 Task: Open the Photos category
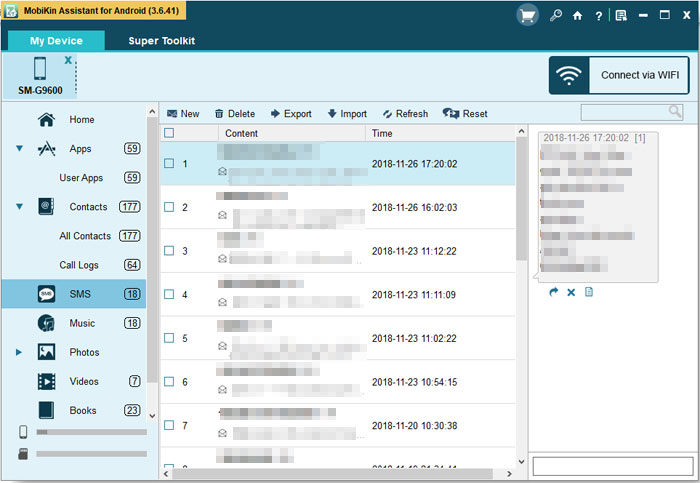tap(84, 352)
